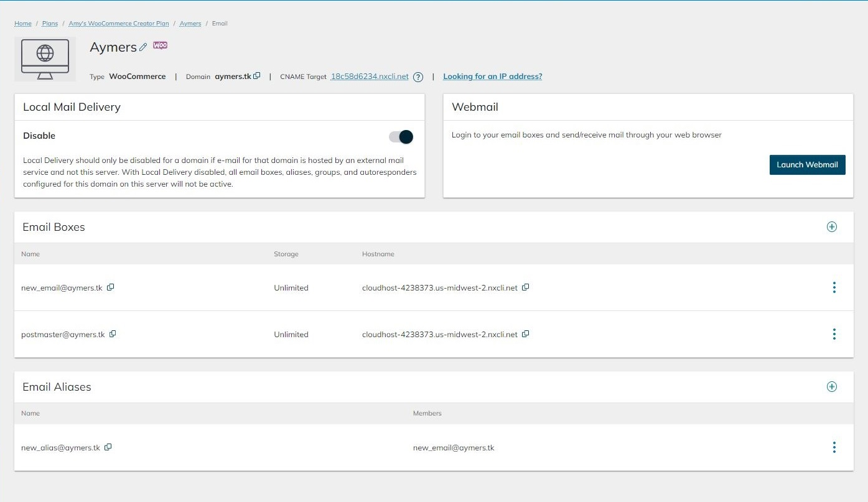Copy new_email@aymers.tk address
This screenshot has width=868, height=502.
pos(111,287)
